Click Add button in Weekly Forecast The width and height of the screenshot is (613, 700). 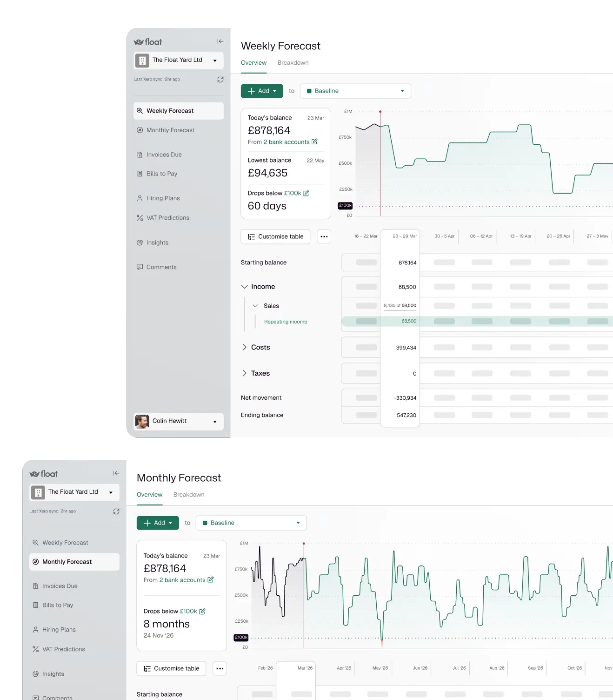pos(262,91)
